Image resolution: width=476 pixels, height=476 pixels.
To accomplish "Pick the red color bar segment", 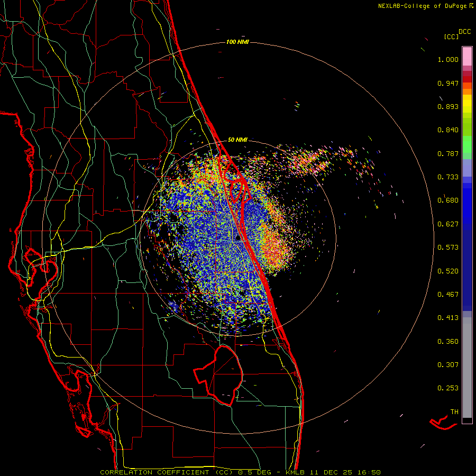I will pyautogui.click(x=467, y=79).
